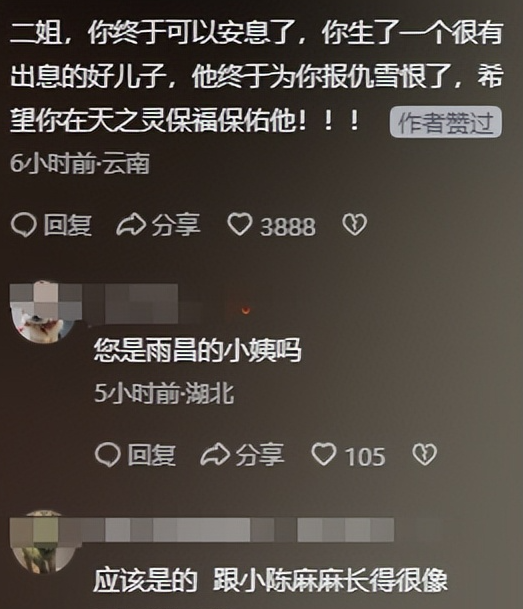The width and height of the screenshot is (523, 609).
Task: Tap the comment text 您是雨昌的小姨吗
Action: (198, 350)
